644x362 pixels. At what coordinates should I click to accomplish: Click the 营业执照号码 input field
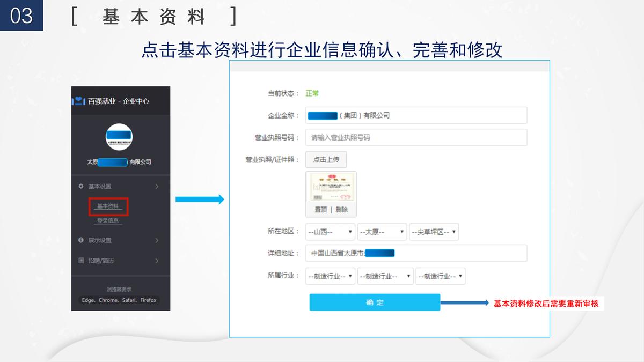click(x=416, y=137)
